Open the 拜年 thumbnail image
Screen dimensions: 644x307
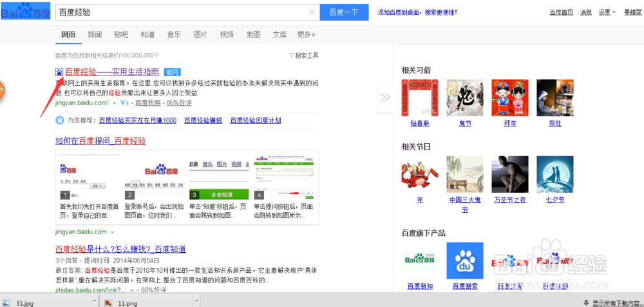(x=510, y=97)
